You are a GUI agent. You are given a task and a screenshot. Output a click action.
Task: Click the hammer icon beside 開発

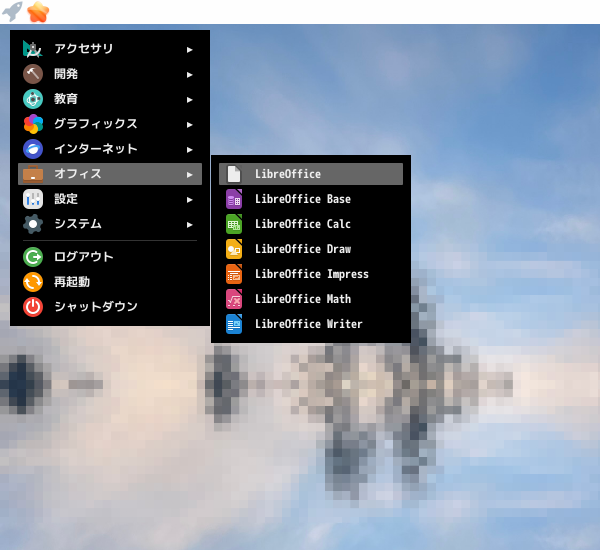(x=33, y=74)
